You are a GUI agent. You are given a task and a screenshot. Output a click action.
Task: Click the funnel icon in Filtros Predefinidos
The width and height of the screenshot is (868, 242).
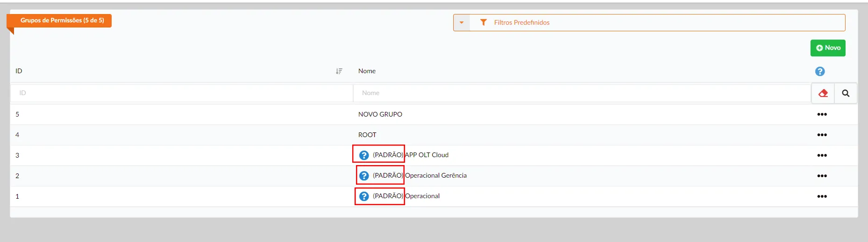click(x=484, y=22)
